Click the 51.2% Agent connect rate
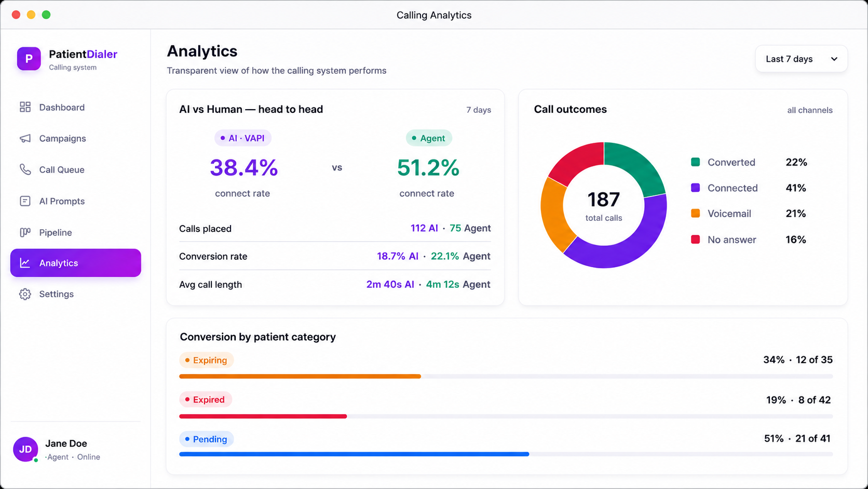This screenshot has width=868, height=489. [x=428, y=168]
